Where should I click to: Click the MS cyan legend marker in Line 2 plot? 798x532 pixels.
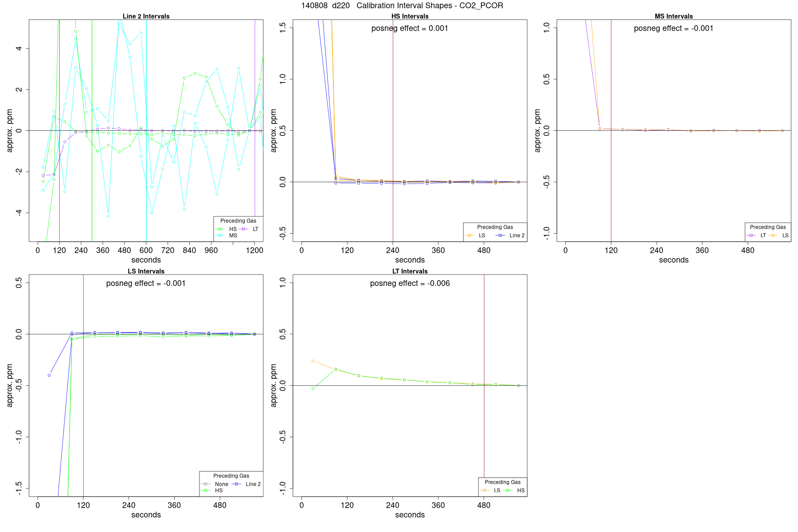(219, 235)
